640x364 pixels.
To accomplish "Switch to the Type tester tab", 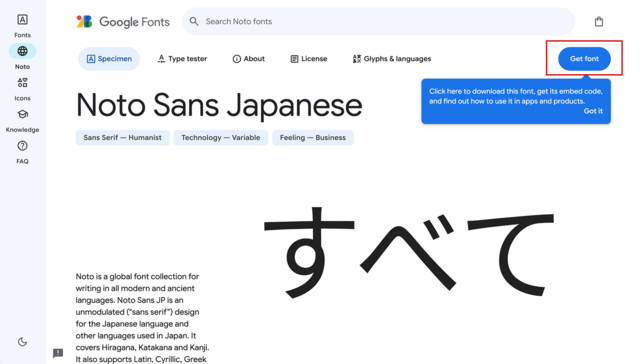I will [182, 59].
